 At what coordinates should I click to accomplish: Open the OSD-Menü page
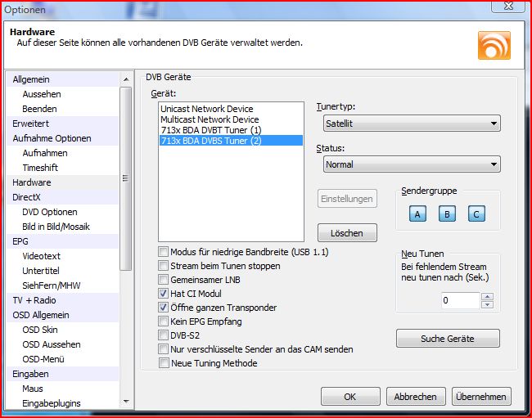point(62,359)
